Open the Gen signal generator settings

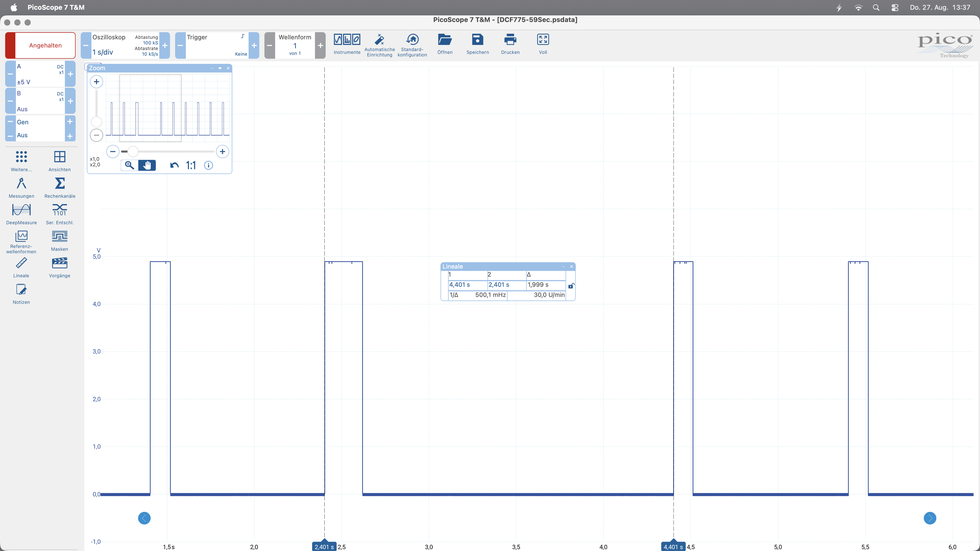40,129
